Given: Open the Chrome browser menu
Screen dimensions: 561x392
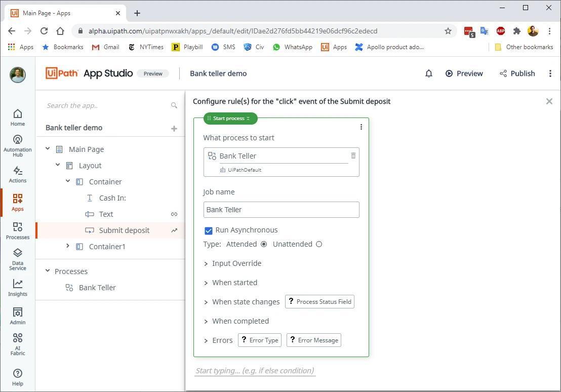Looking at the screenshot, I should point(549,31).
